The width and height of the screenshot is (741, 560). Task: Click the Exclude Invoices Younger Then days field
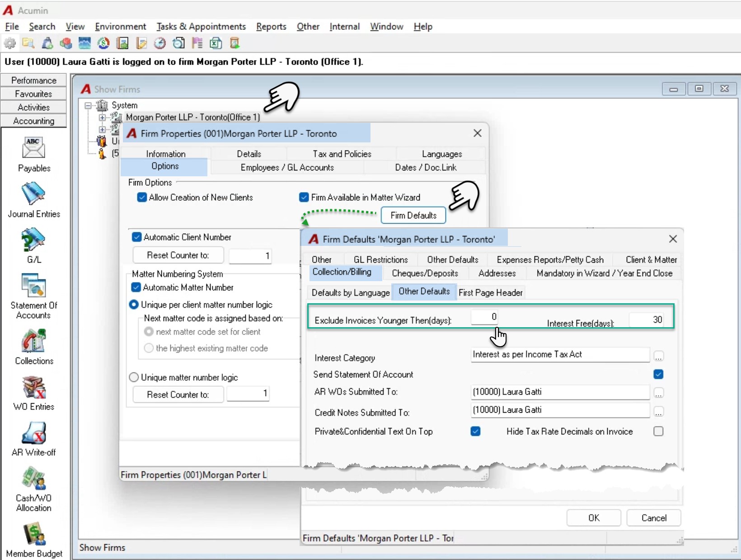484,317
